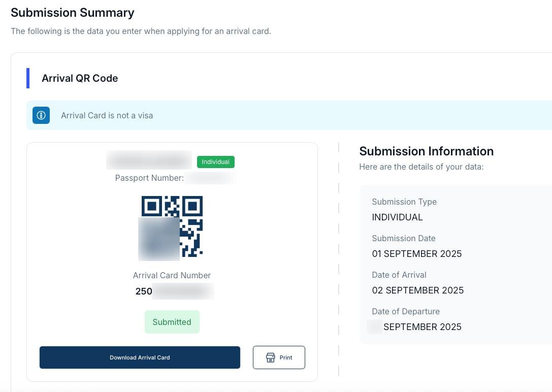
Task: Click the Submission Type label
Action: 404,202
